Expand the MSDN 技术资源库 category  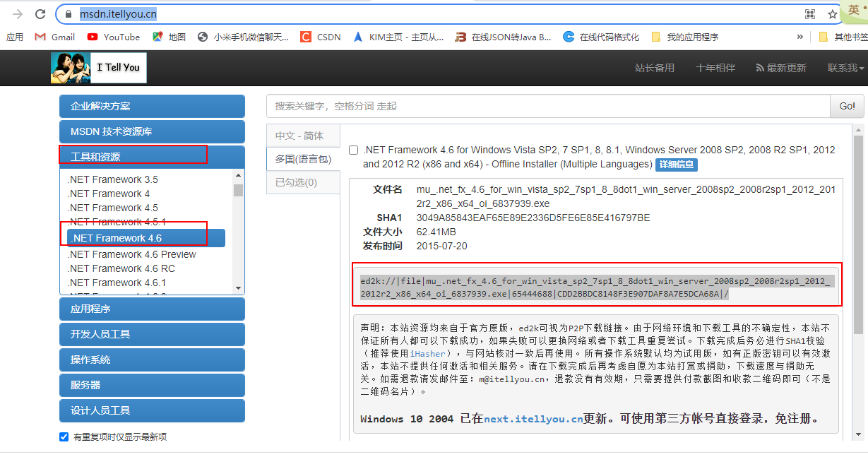[x=152, y=132]
